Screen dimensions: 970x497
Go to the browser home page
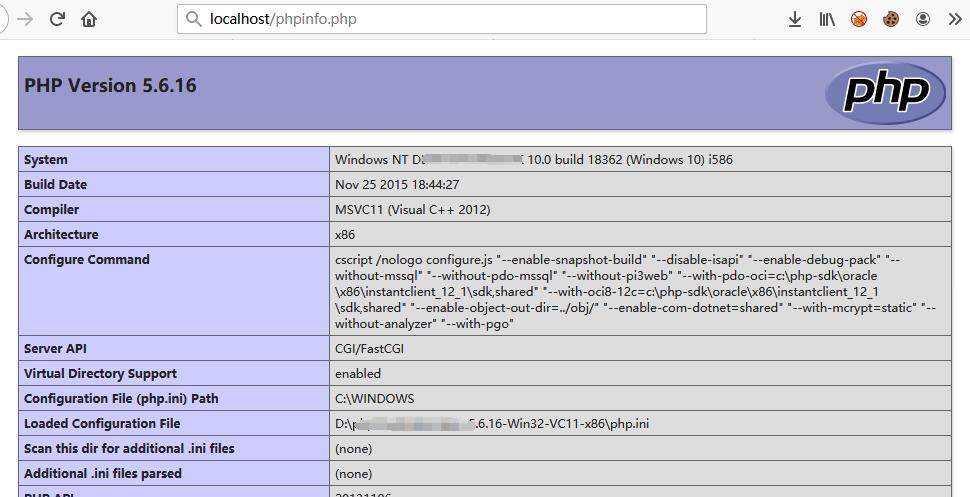click(89, 19)
